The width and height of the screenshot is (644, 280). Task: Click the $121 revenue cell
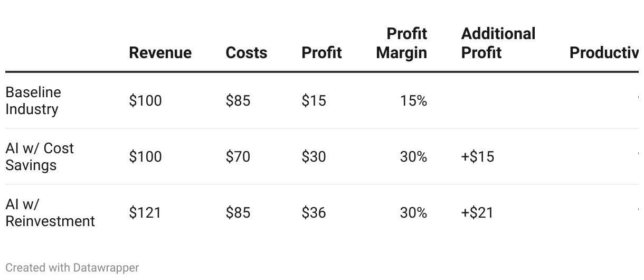(x=145, y=212)
